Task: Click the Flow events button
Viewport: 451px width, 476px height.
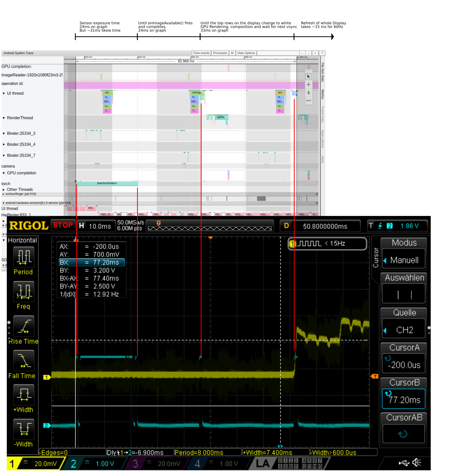Action: [x=201, y=53]
